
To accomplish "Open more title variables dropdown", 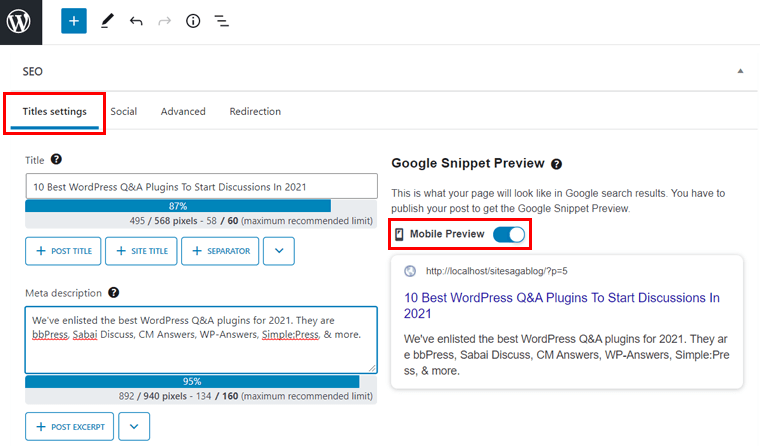I will click(279, 251).
